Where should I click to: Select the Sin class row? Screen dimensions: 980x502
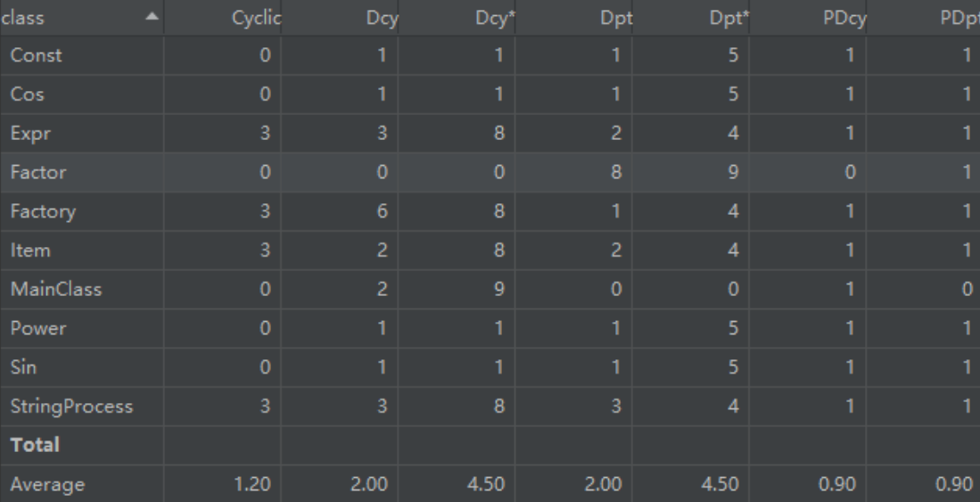pos(22,367)
